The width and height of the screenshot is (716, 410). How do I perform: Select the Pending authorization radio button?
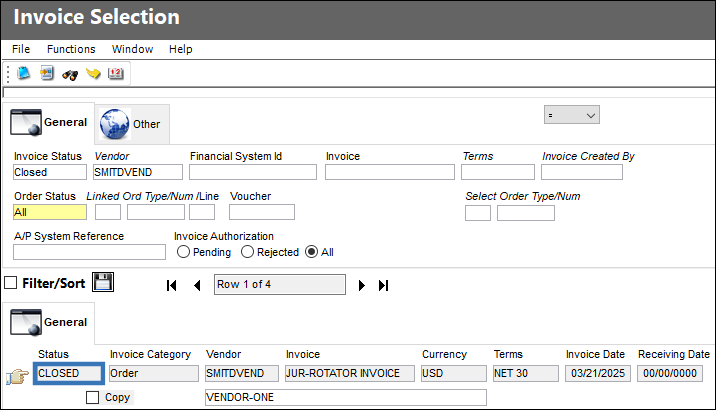183,252
